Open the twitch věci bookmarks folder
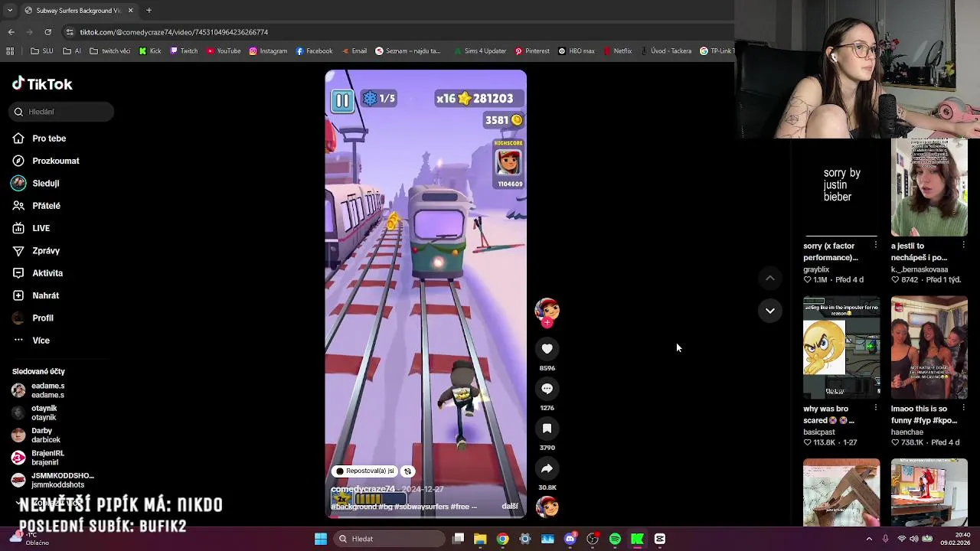 pos(110,51)
